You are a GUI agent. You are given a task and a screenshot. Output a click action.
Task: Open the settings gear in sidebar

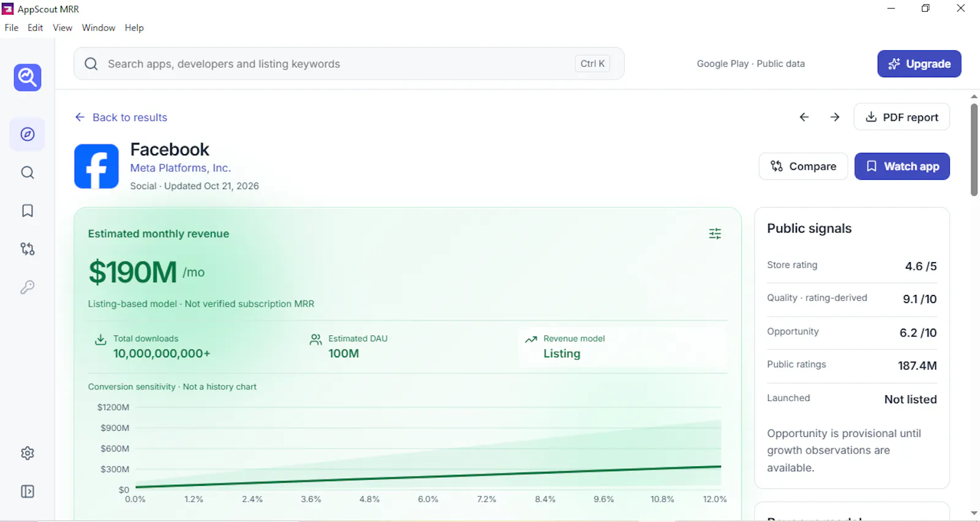click(x=28, y=453)
